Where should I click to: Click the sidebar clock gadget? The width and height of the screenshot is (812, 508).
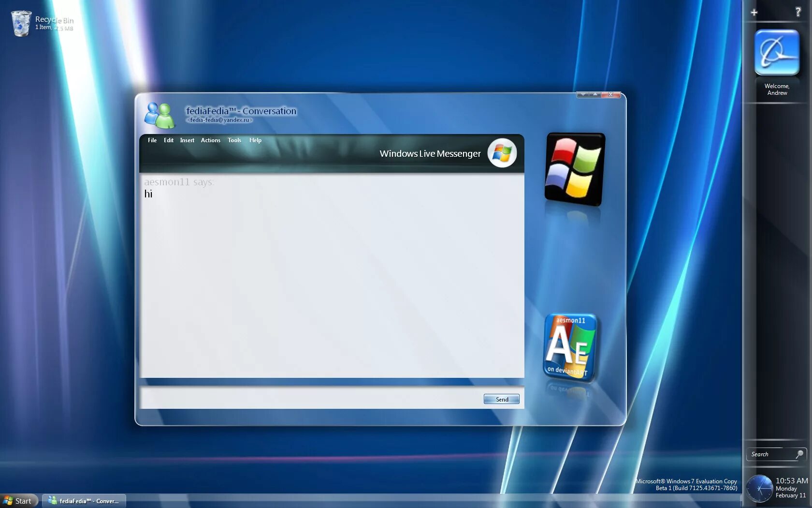click(x=759, y=489)
